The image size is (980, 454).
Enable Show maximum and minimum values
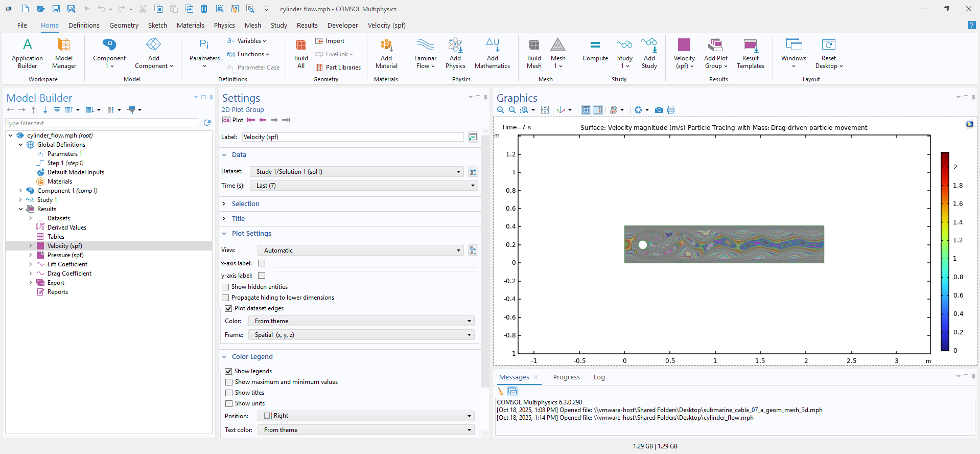[229, 382]
